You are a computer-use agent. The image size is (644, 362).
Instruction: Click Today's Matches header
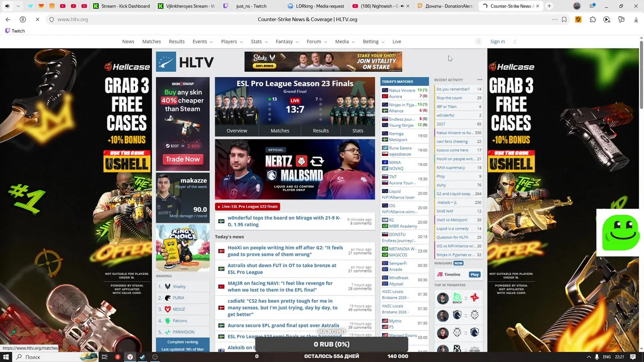pyautogui.click(x=405, y=81)
